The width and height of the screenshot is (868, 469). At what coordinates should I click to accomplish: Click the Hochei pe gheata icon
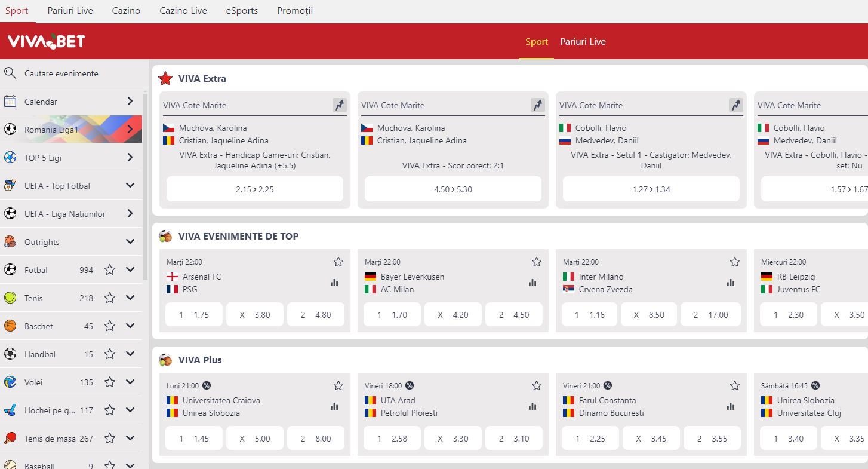click(10, 410)
